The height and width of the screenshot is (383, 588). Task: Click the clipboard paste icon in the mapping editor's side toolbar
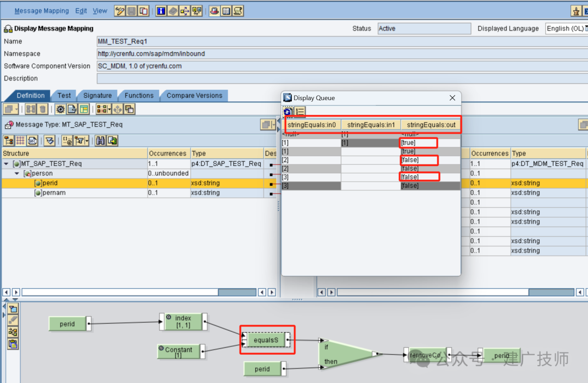[13, 344]
